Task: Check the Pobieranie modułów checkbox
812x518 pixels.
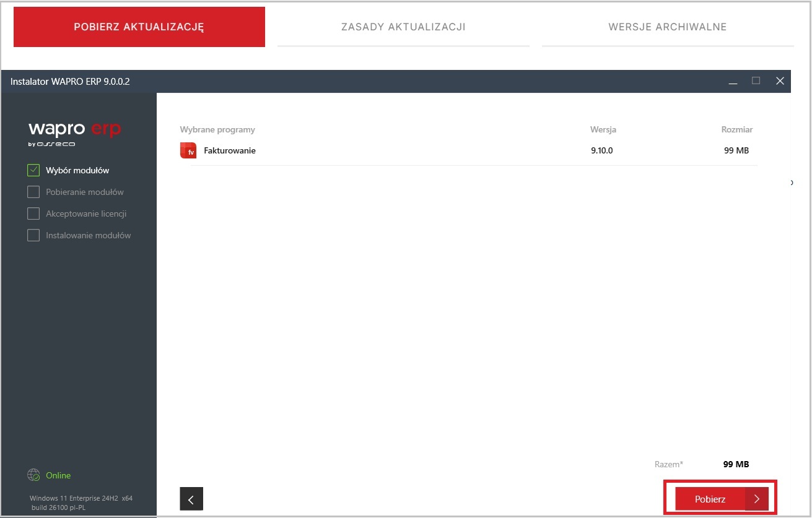Action: [33, 191]
